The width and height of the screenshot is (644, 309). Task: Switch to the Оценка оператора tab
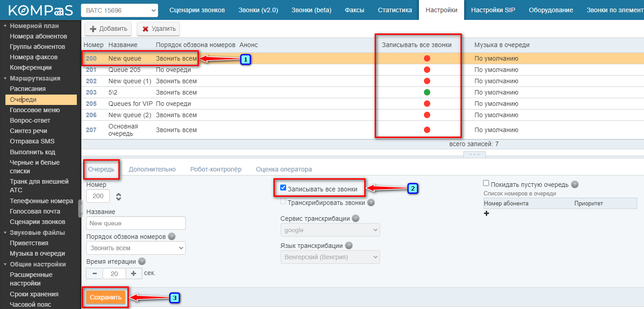click(x=284, y=169)
